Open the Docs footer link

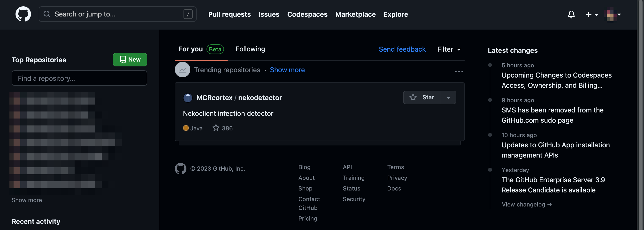pyautogui.click(x=394, y=189)
